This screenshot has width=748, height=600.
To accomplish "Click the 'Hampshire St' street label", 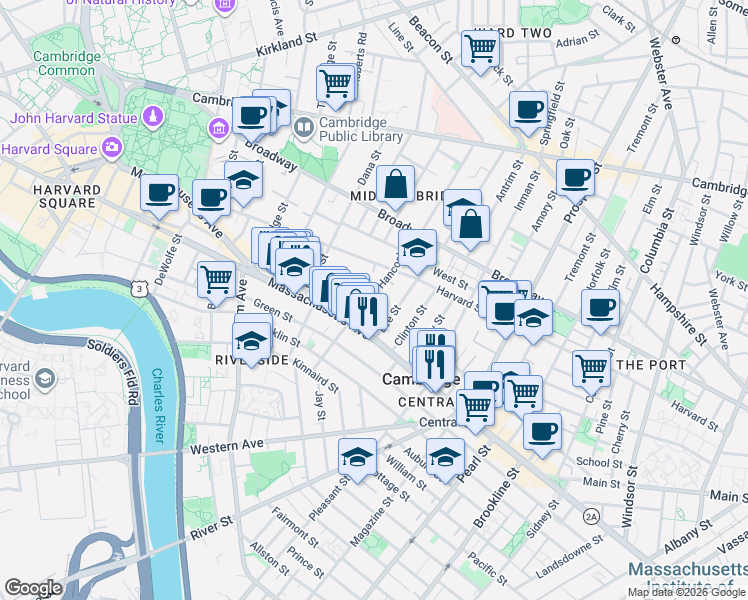I will click(x=679, y=315).
